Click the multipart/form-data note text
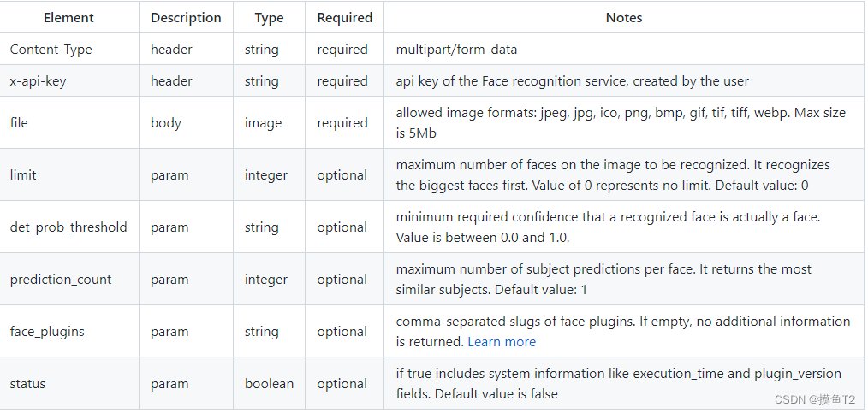868x413 pixels. (x=456, y=50)
